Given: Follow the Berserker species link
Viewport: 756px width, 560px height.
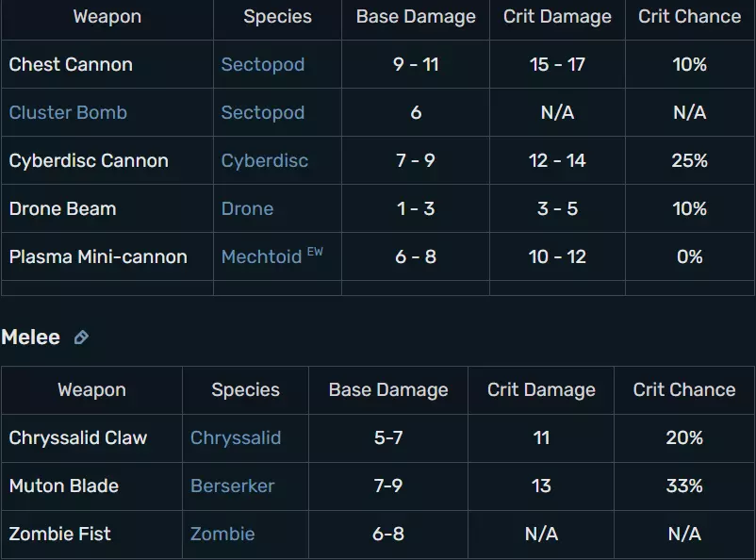Looking at the screenshot, I should (232, 486).
